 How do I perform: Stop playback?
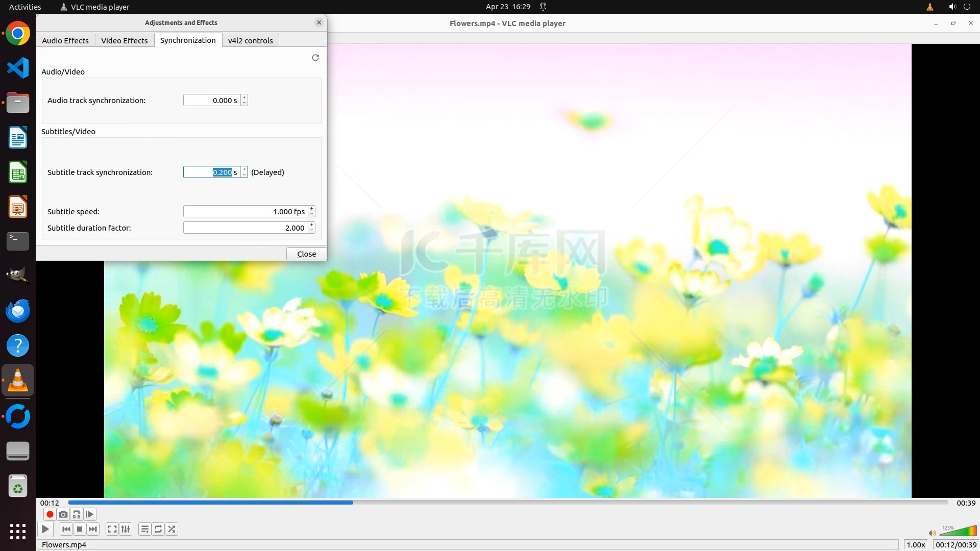coord(80,529)
